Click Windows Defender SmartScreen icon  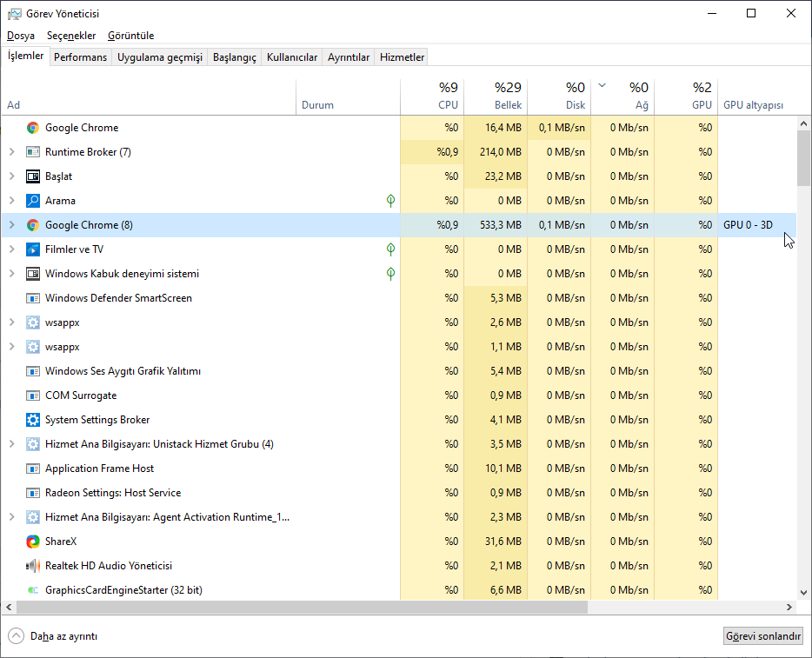(33, 298)
